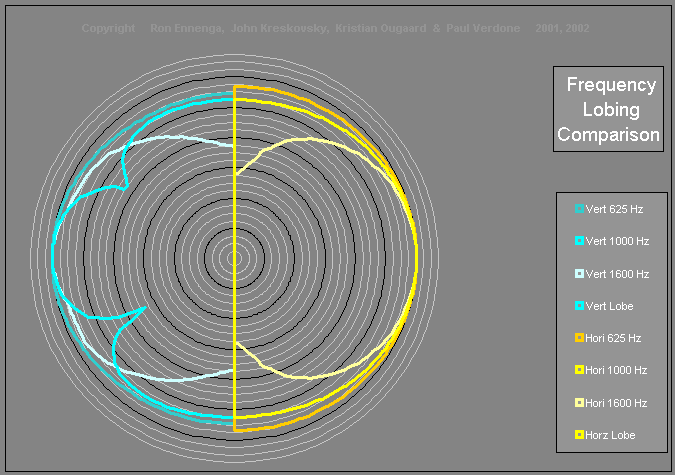Select the 'Vert 1000 Hz' legend label
Screen dimensions: 675x475
(x=617, y=241)
